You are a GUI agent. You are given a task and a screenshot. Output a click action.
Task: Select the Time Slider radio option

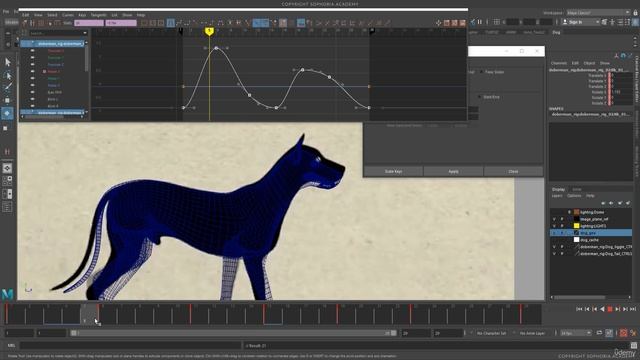(x=482, y=72)
